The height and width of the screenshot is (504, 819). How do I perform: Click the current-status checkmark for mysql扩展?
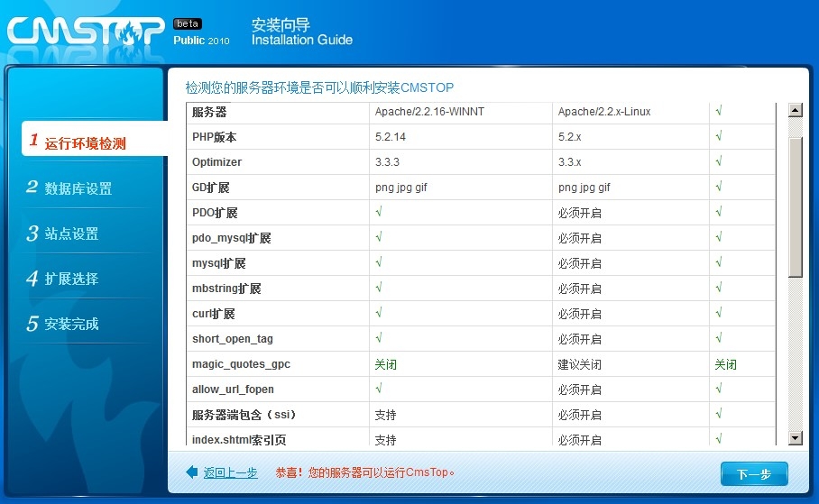[379, 262]
